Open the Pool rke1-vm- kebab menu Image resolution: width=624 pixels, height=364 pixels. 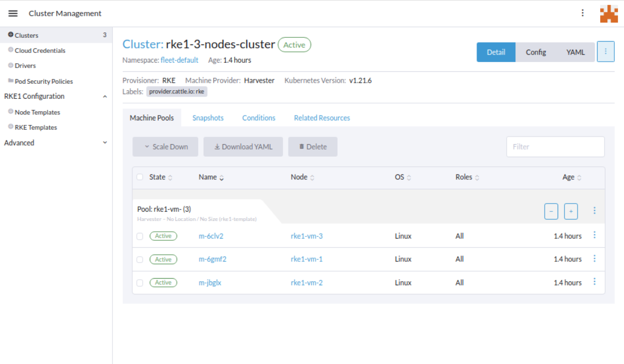pos(594,210)
